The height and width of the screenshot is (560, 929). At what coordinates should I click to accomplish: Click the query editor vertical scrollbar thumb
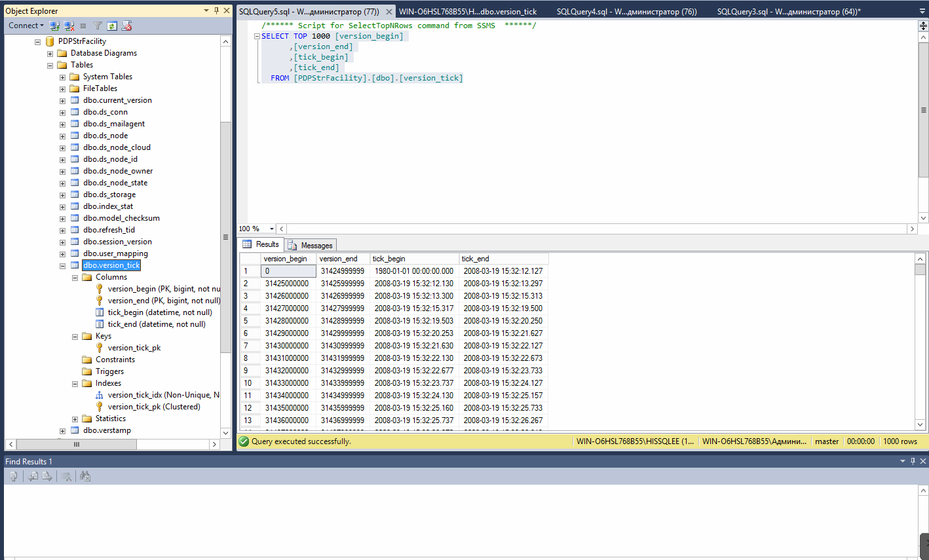pyautogui.click(x=923, y=110)
